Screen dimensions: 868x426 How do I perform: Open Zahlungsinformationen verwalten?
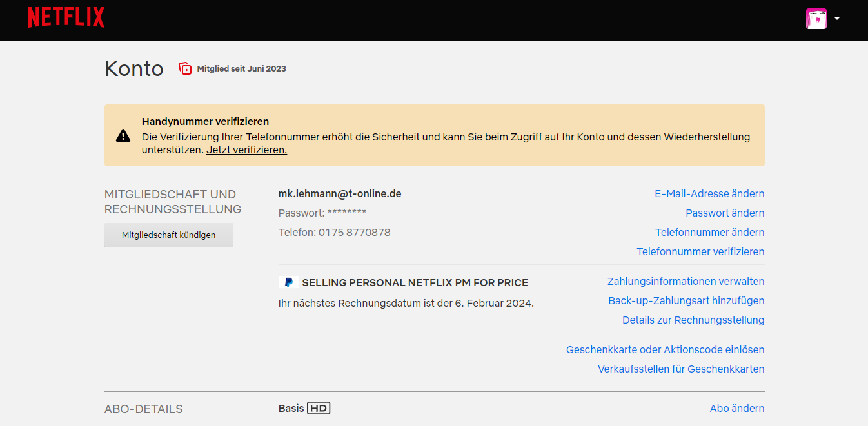(686, 281)
